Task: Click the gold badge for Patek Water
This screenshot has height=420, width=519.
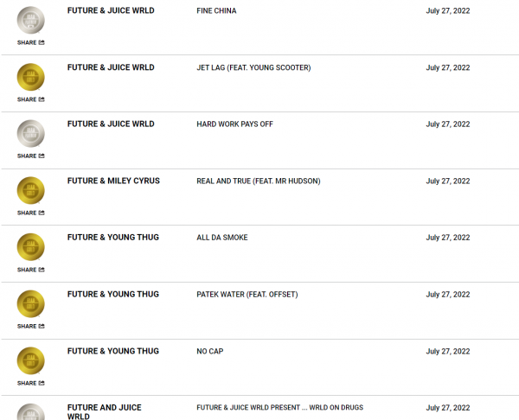Action: tap(31, 304)
